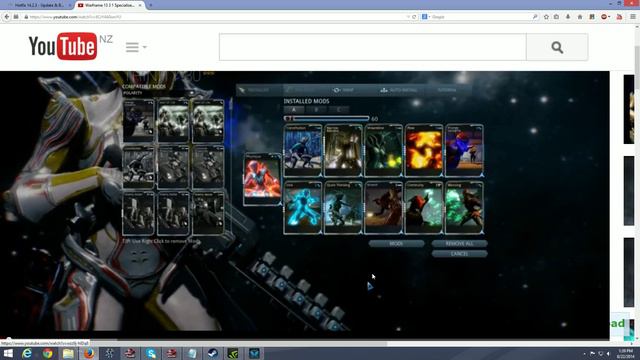This screenshot has height=360, width=640.
Task: Focus the YouTube search box
Action: point(373,47)
